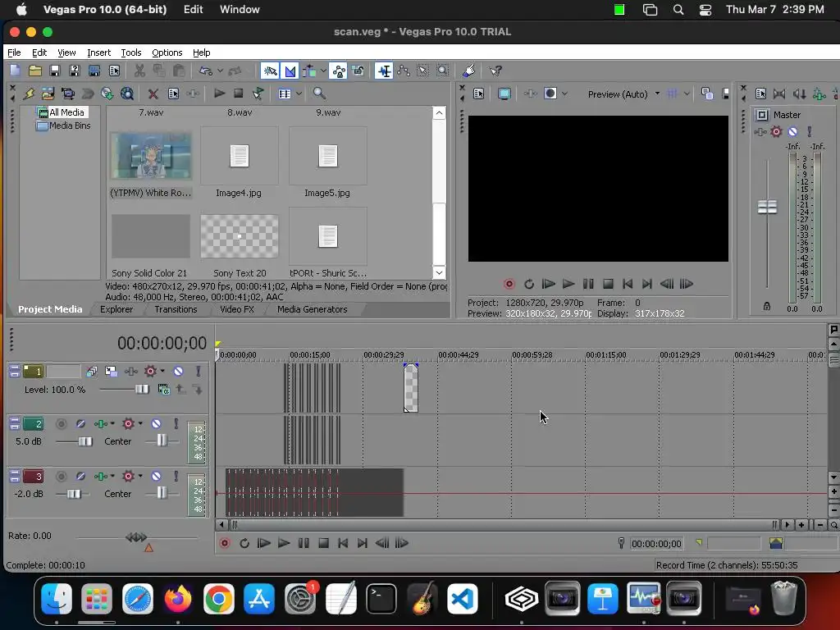The width and height of the screenshot is (840, 630).
Task: Mute the Master bus
Action: click(x=793, y=131)
